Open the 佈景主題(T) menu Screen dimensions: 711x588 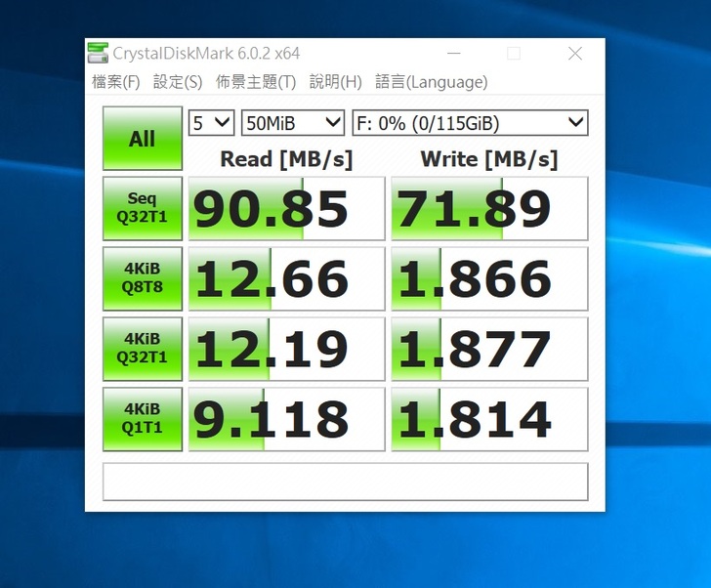pyautogui.click(x=256, y=82)
